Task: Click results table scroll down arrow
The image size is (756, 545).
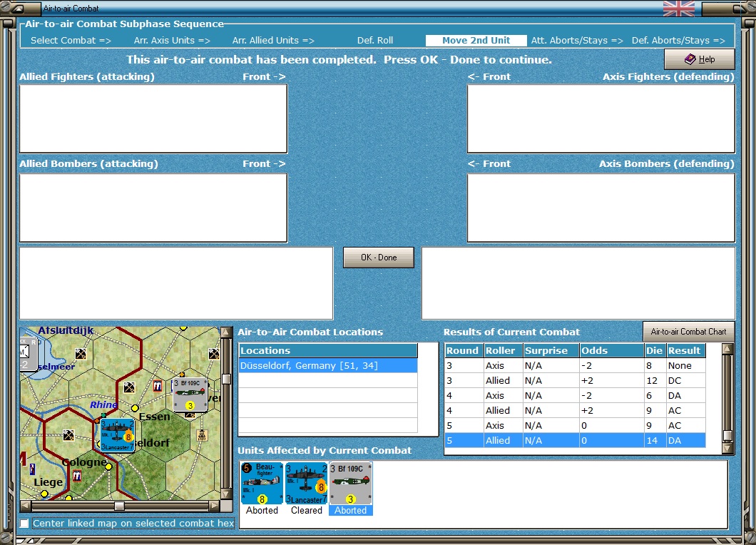Action: [x=727, y=448]
